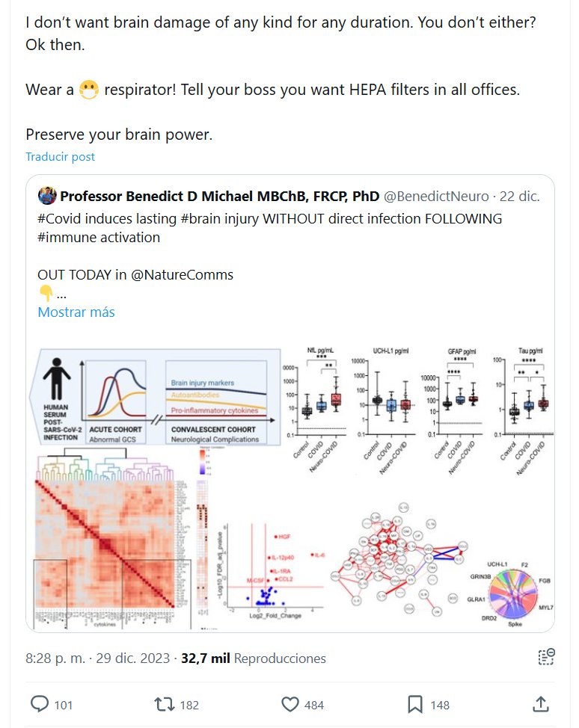Image resolution: width=579 pixels, height=728 pixels.
Task: Click the repost arrows icon
Action: [162, 703]
